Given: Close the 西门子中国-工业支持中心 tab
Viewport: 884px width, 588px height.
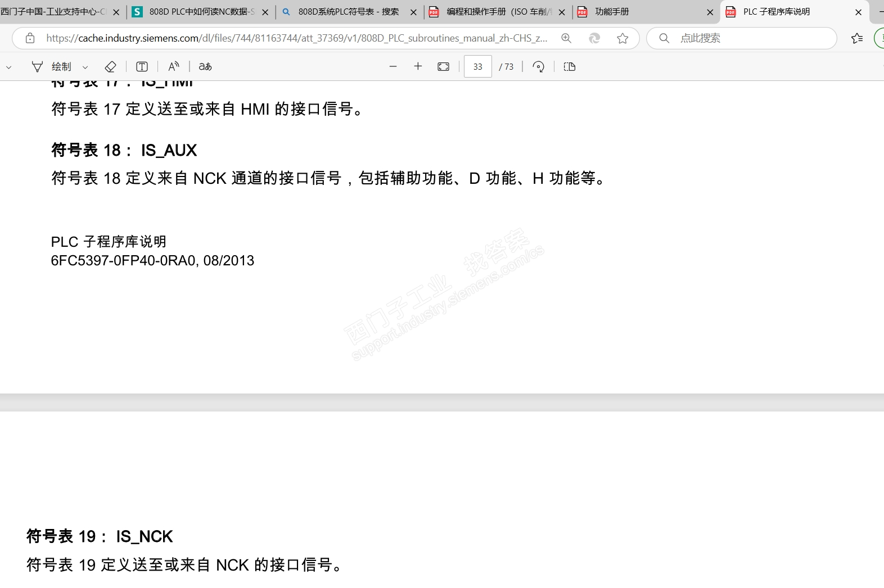Looking at the screenshot, I should (116, 12).
